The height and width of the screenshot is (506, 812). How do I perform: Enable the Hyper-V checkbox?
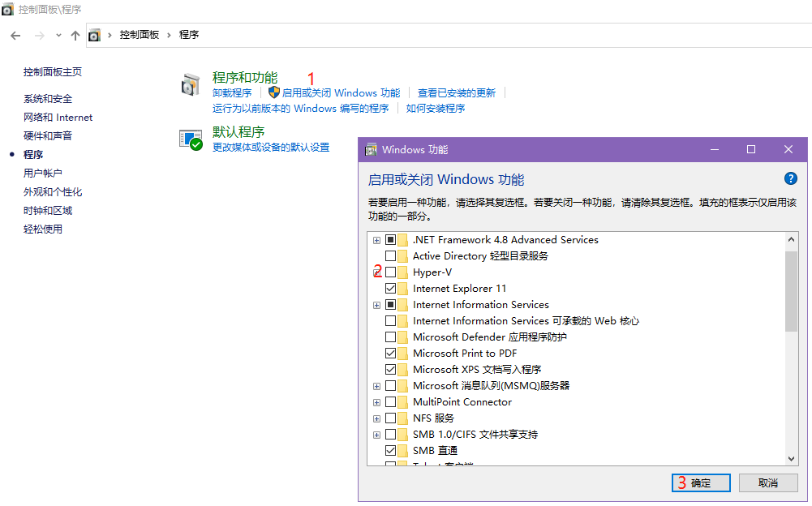[x=391, y=272]
